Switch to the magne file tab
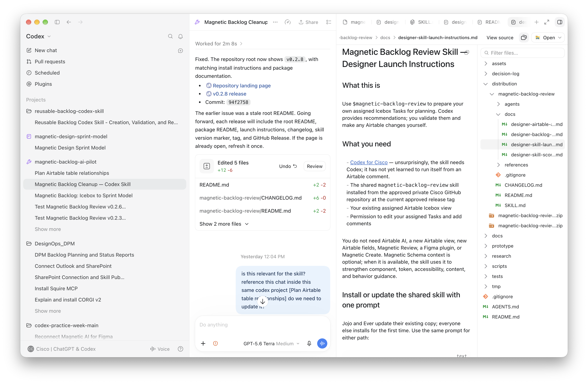Viewport: 588px width, 384px height. (x=354, y=22)
